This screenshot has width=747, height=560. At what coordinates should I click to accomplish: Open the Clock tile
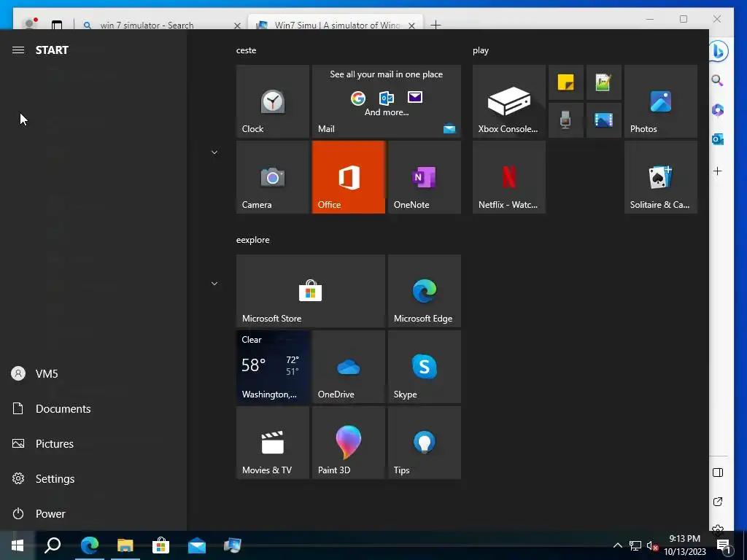click(x=273, y=101)
